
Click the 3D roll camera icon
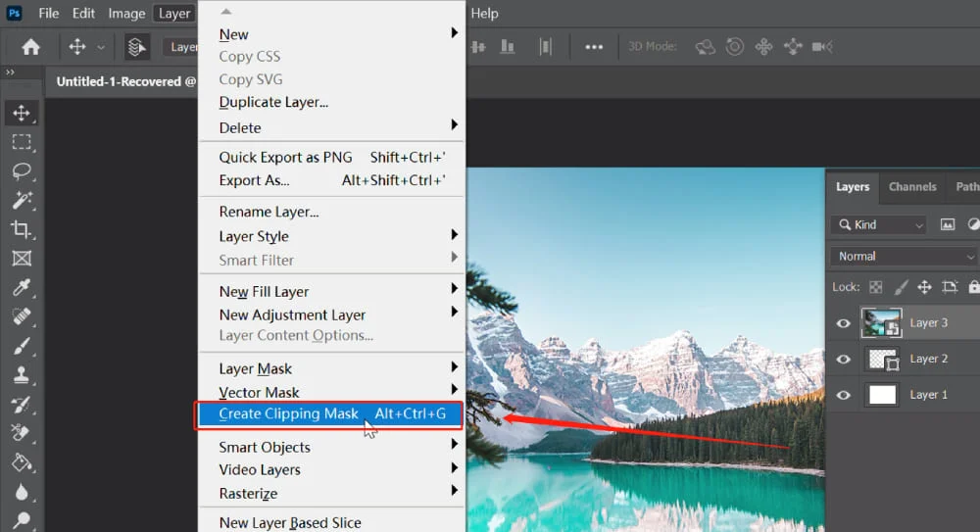click(735, 47)
